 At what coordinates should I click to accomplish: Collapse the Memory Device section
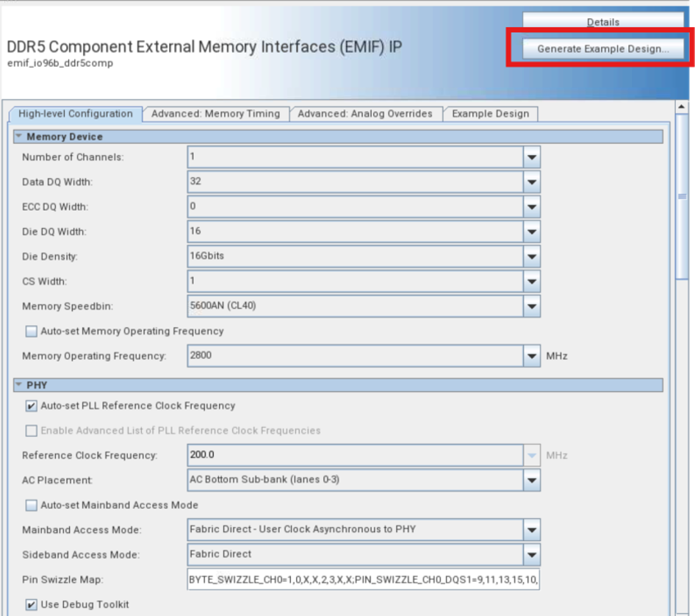[19, 137]
